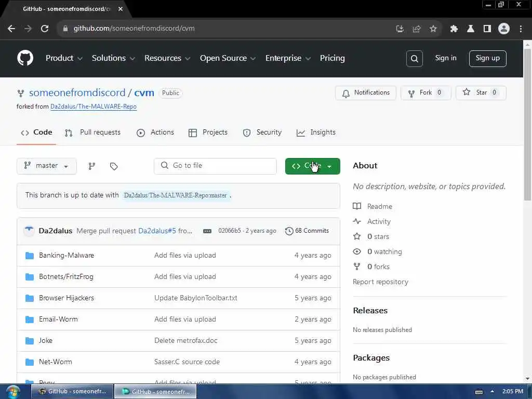Open someonefromdiscord profile link
Viewport: 532px width, 399px height.
[x=77, y=92]
